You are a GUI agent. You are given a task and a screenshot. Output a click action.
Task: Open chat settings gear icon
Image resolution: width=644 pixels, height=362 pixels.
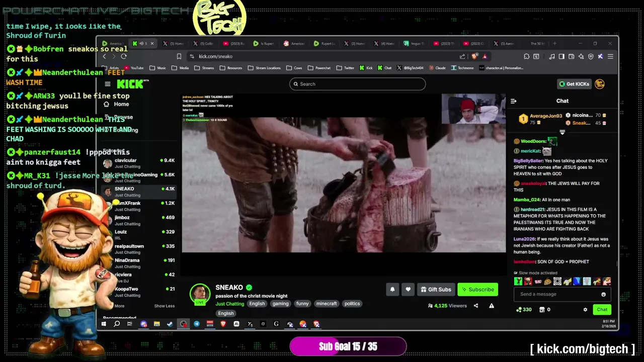pyautogui.click(x=585, y=310)
